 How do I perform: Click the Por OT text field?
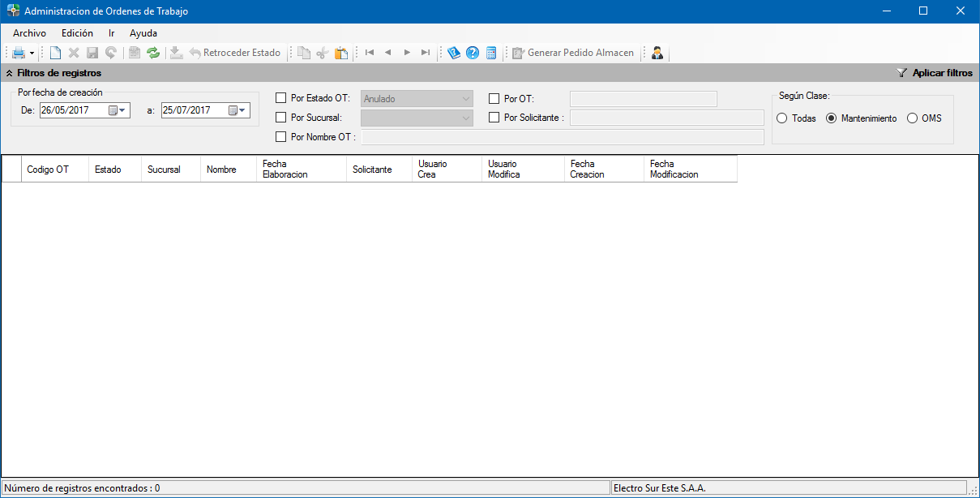[x=644, y=99]
